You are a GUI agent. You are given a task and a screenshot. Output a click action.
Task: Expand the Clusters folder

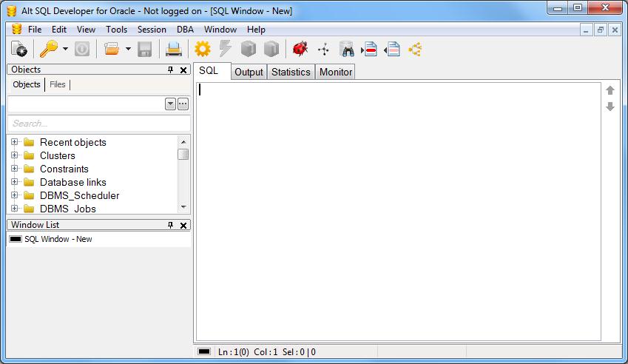point(14,155)
